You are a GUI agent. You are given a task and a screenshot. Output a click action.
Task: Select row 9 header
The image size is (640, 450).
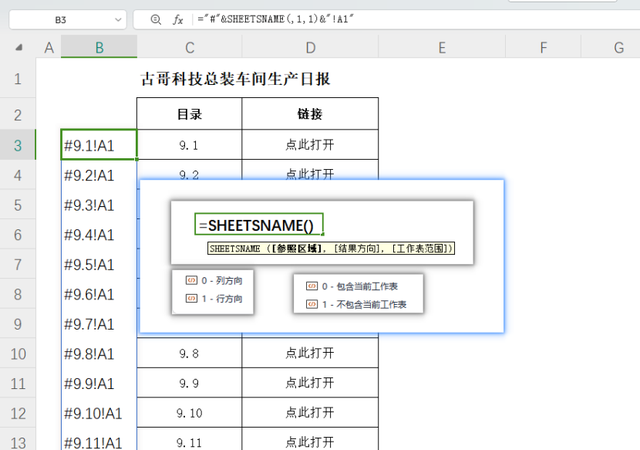coord(18,324)
